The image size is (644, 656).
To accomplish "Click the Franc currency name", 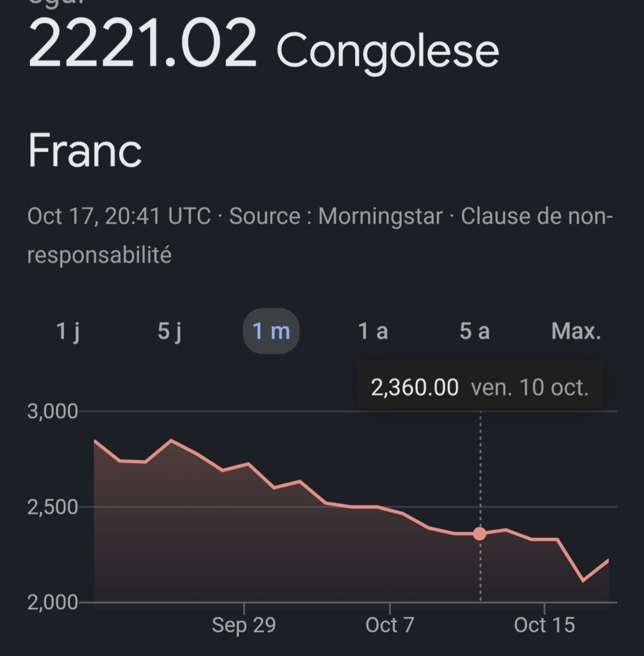I will point(85,151).
